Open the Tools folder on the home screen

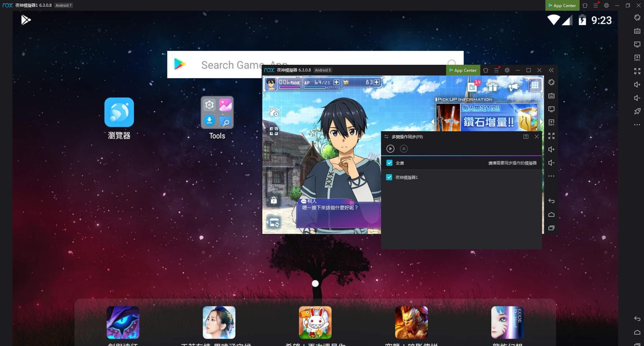point(217,112)
